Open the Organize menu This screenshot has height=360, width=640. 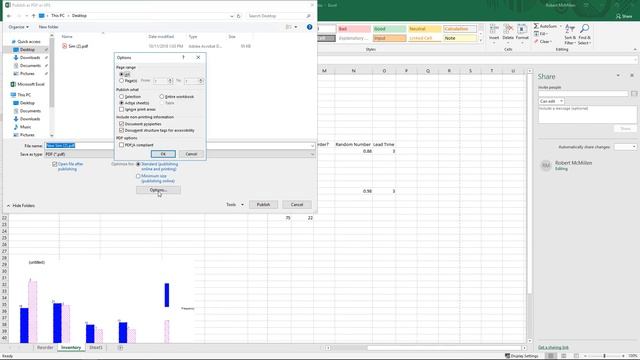[18, 27]
